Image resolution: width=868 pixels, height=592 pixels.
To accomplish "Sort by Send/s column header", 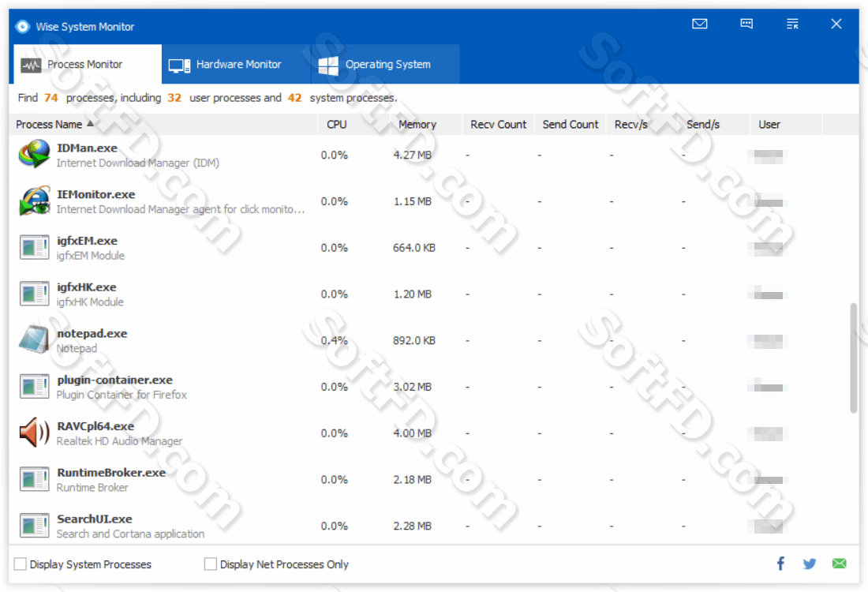I will click(714, 125).
